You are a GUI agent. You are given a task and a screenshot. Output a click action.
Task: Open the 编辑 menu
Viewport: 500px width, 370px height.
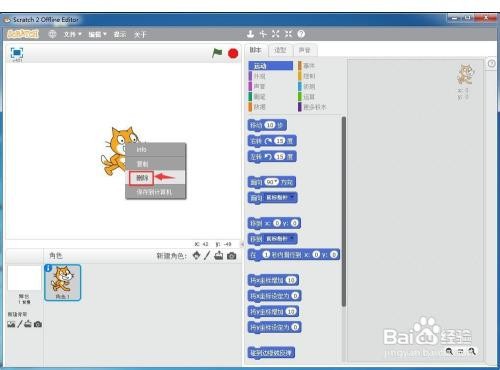[97, 34]
